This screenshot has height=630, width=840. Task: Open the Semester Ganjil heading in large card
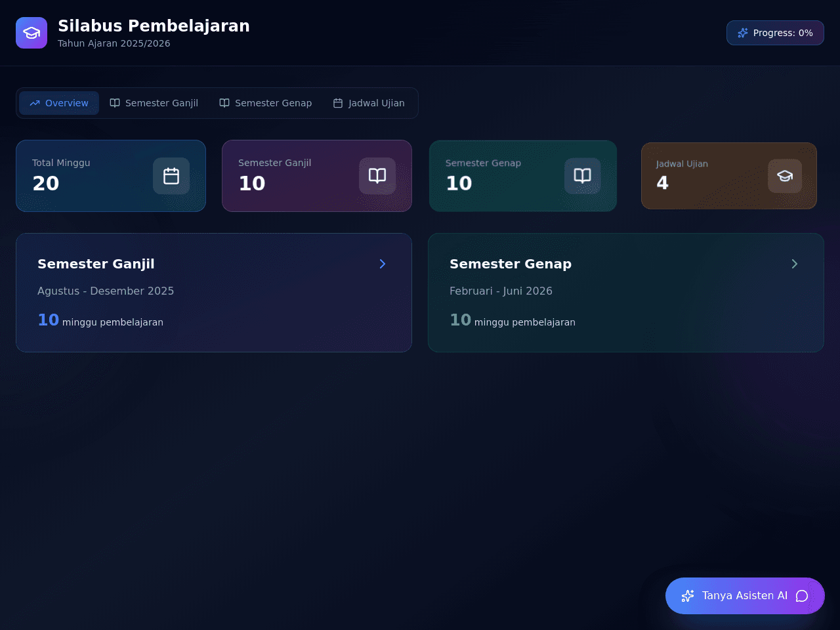[x=96, y=264]
